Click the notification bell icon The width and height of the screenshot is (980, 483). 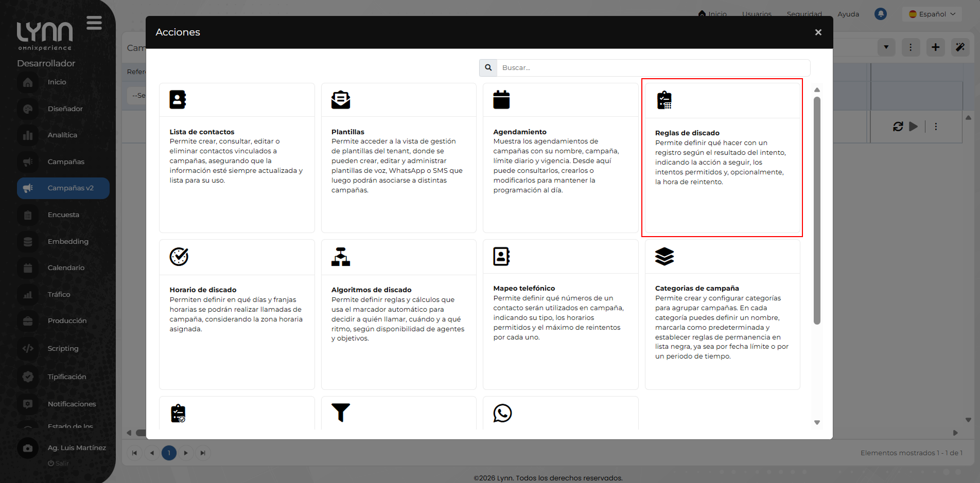tap(881, 14)
